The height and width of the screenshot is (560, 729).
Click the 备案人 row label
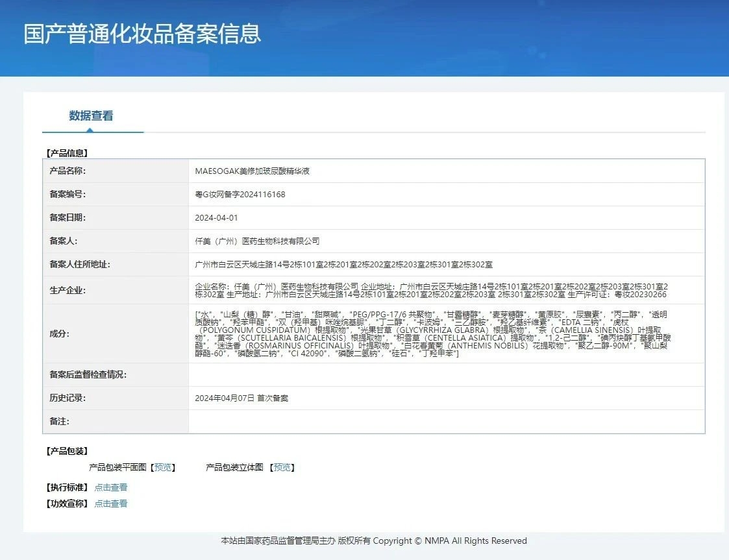63,240
